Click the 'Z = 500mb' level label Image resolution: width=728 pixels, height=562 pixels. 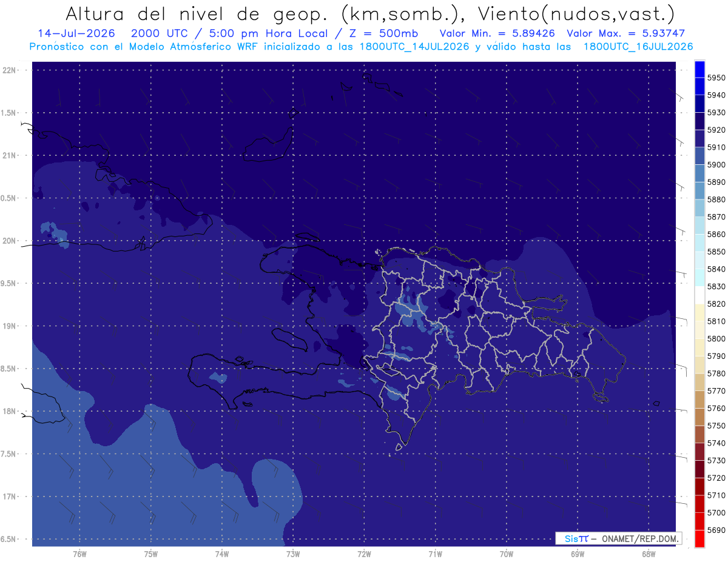pyautogui.click(x=383, y=33)
